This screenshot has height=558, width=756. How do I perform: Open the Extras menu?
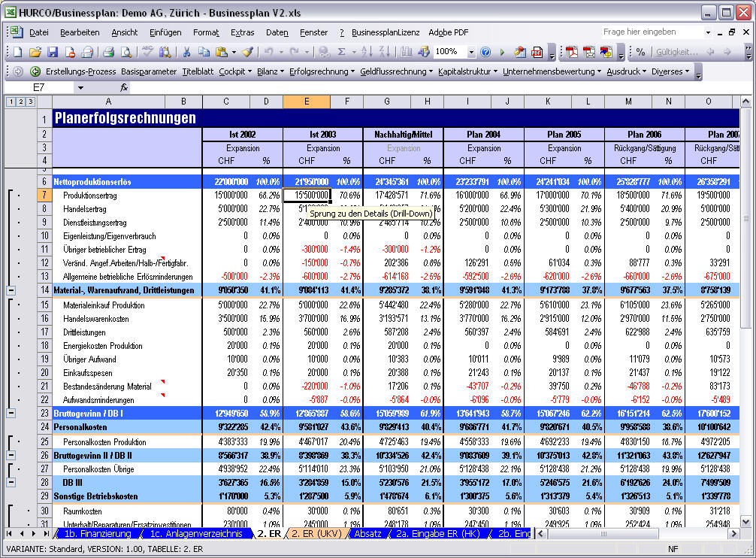pyautogui.click(x=242, y=32)
